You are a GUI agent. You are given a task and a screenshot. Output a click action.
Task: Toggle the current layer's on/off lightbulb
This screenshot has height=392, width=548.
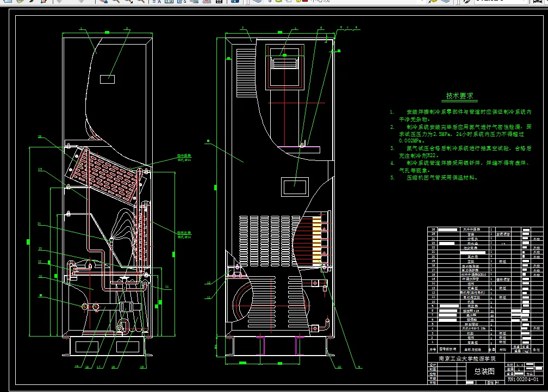click(x=270, y=2)
